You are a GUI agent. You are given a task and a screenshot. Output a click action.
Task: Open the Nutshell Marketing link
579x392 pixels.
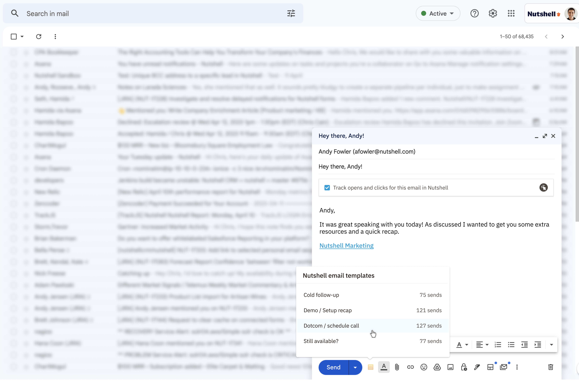(x=346, y=246)
